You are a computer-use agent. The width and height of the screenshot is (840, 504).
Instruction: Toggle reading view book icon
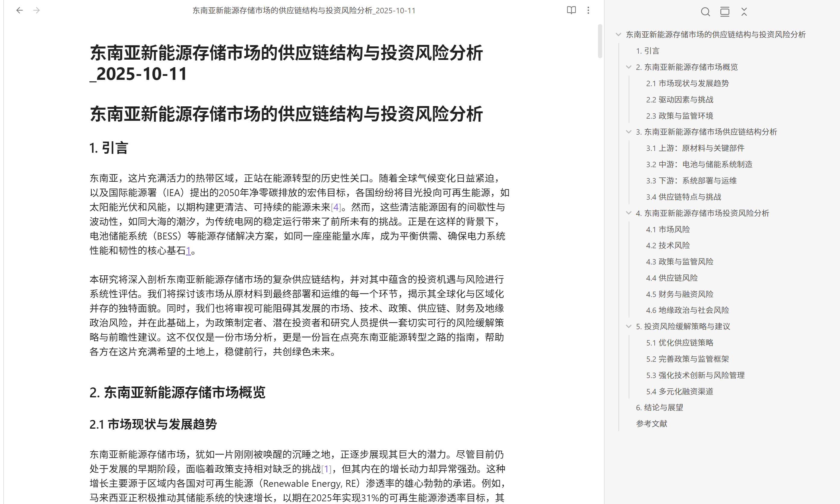(x=571, y=11)
